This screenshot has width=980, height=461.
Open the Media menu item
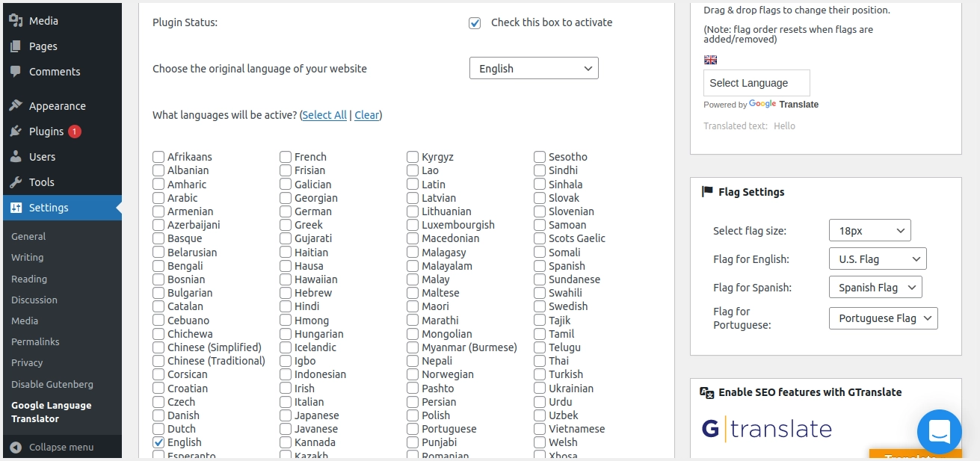[x=43, y=21]
